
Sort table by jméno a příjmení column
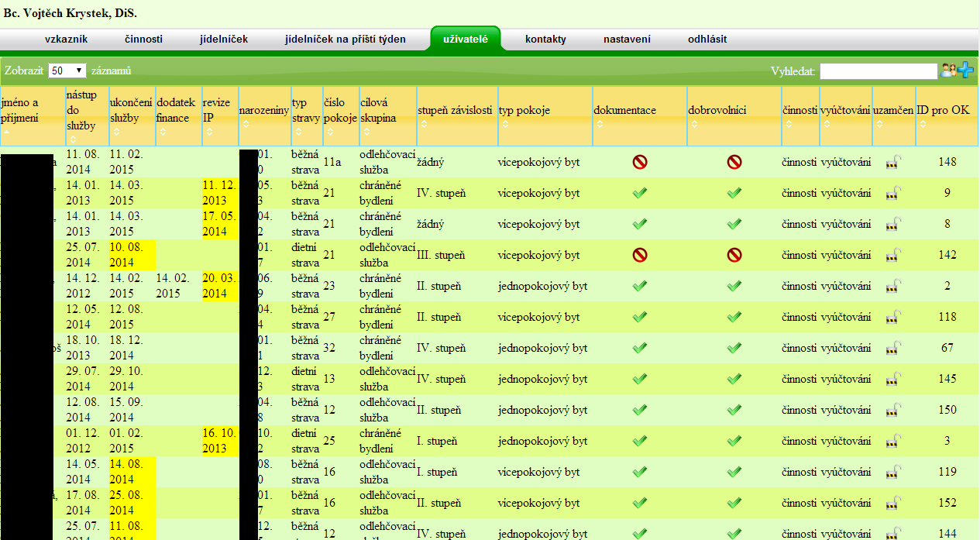coord(31,116)
